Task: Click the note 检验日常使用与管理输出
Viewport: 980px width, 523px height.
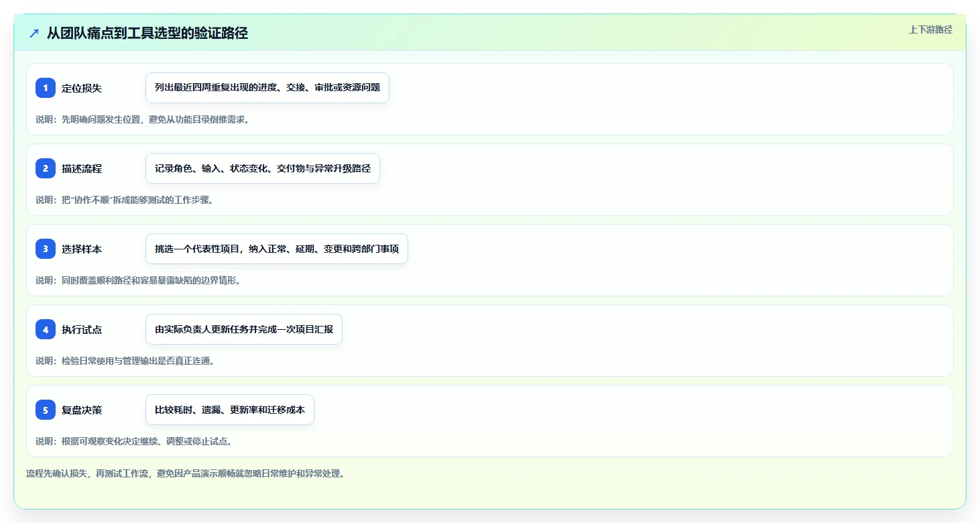Action: [x=125, y=361]
